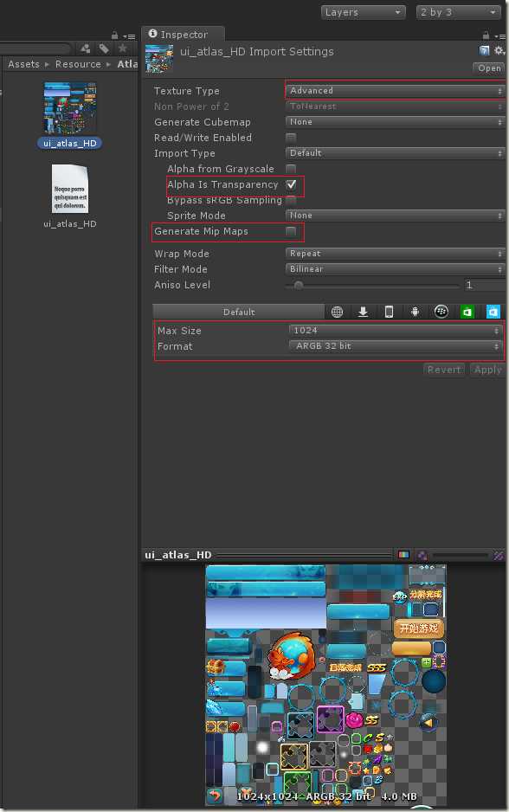Open the Non Power of 2 dropdown
Screen dimensions: 509x812
395,106
